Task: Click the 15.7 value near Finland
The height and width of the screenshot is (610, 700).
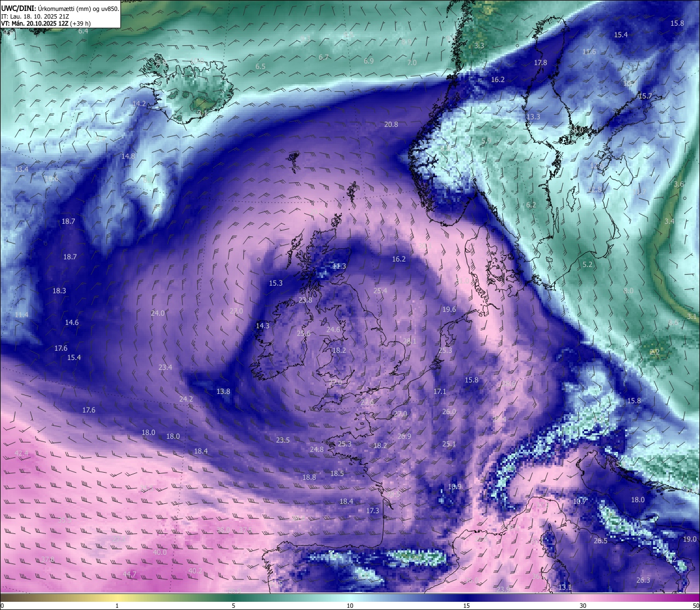Action: tap(646, 96)
